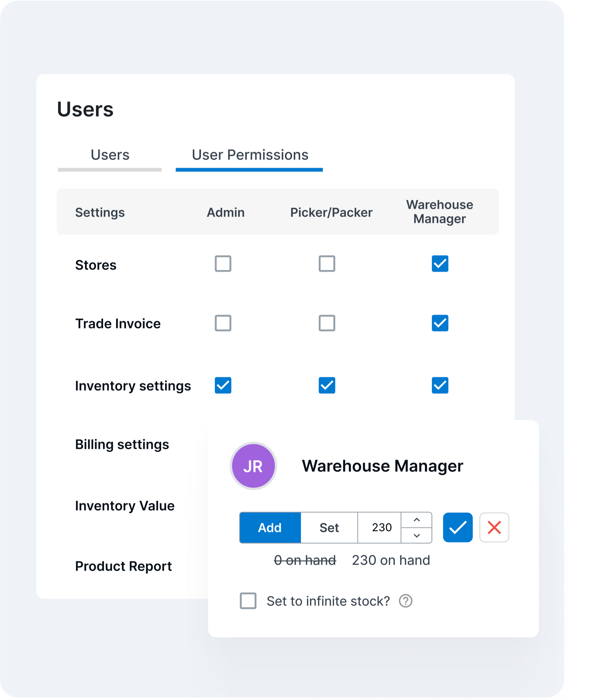Enable Stores permission for Picker/Packer
Screen dimensions: 601x700
327,263
